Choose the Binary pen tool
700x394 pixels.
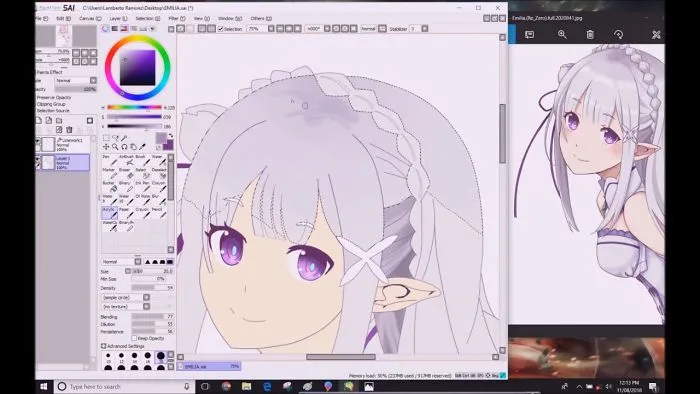coord(126,186)
